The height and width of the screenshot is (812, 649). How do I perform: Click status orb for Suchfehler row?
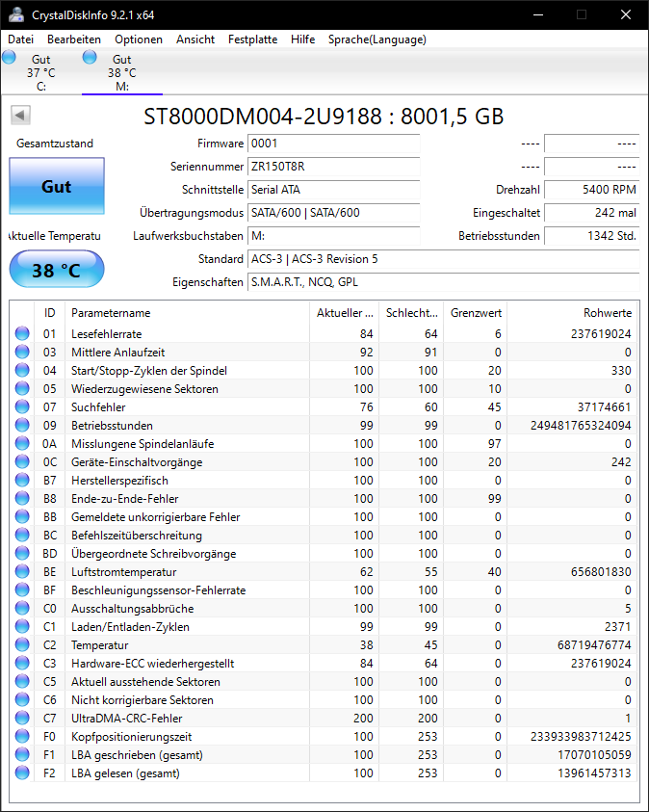22,406
